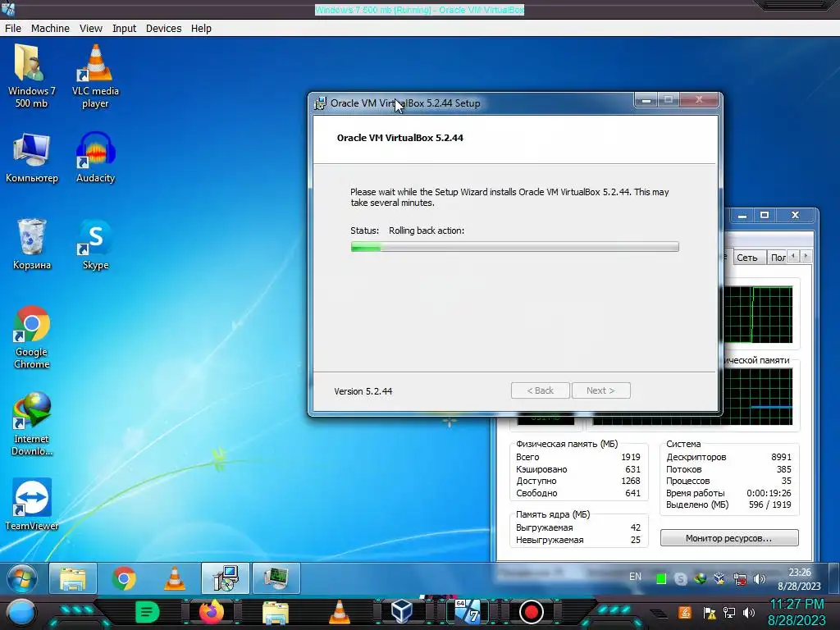Launch Firefox from the host taskbar
Viewport: 840px width, 630px height.
(211, 612)
